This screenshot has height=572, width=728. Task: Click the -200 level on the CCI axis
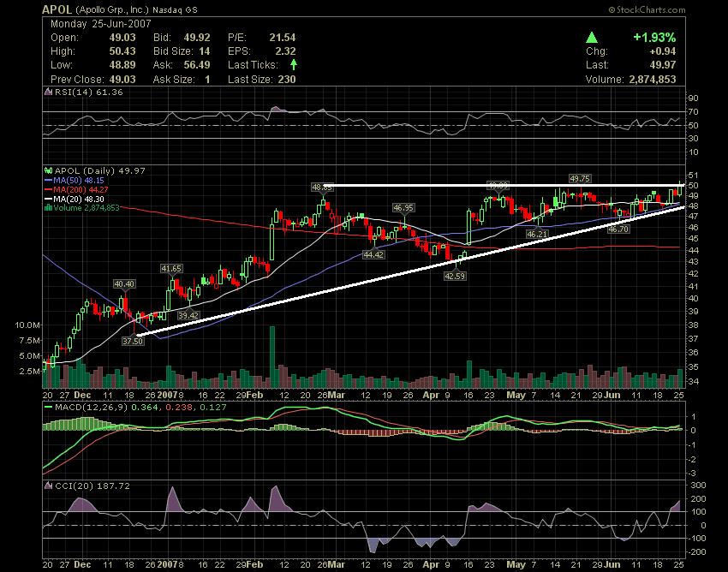(x=697, y=552)
